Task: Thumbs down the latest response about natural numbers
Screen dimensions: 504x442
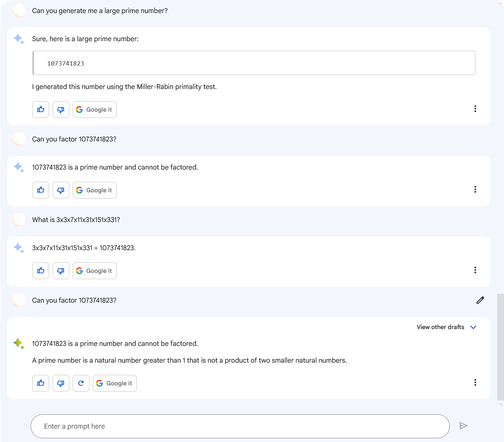Action: [61, 383]
